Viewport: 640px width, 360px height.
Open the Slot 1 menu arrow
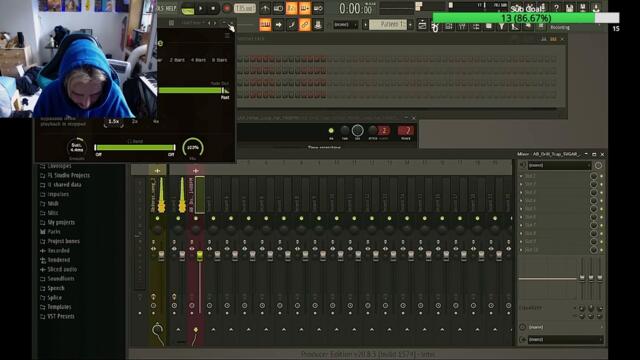[x=521, y=176]
